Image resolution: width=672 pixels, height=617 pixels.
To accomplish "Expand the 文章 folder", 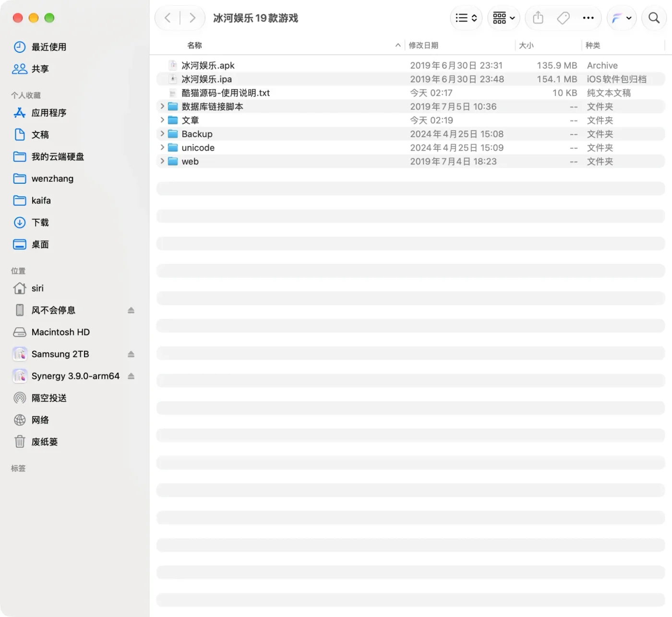I will (x=162, y=120).
